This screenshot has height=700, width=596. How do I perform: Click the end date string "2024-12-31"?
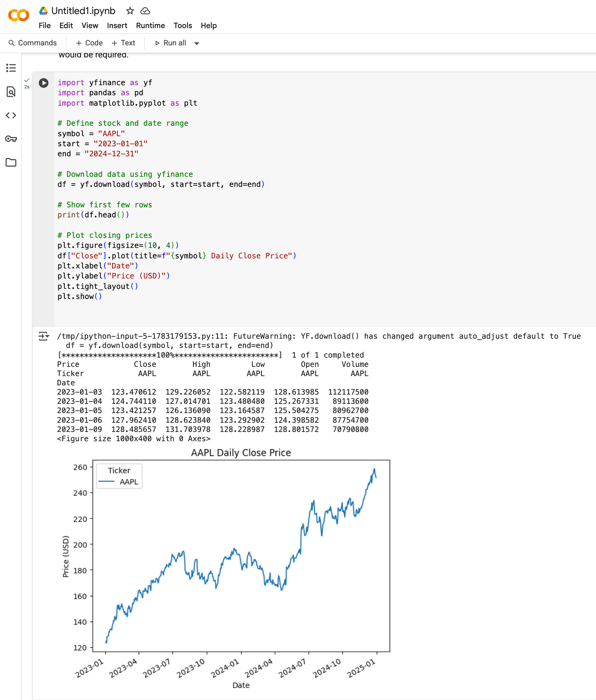click(111, 154)
